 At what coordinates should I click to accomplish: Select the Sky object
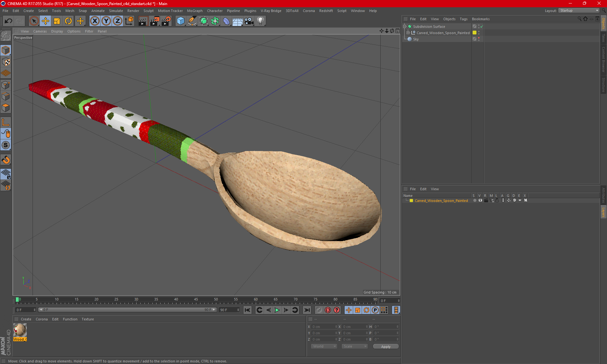click(415, 39)
